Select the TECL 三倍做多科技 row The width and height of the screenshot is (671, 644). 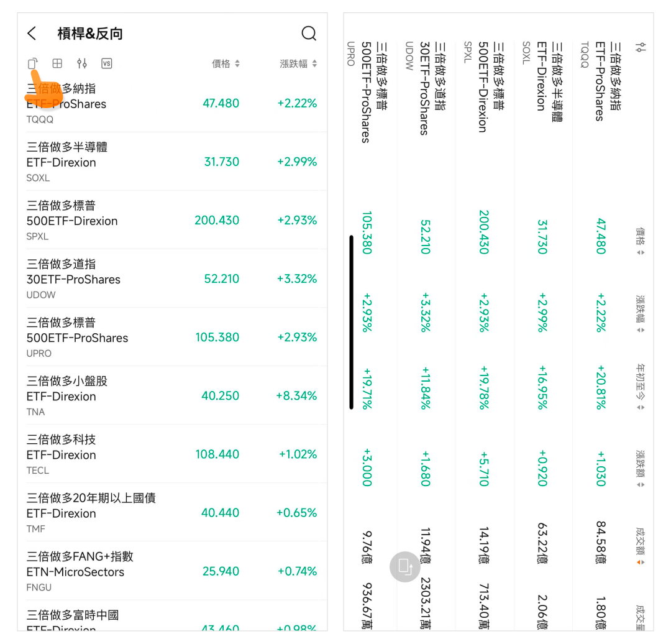(x=172, y=454)
